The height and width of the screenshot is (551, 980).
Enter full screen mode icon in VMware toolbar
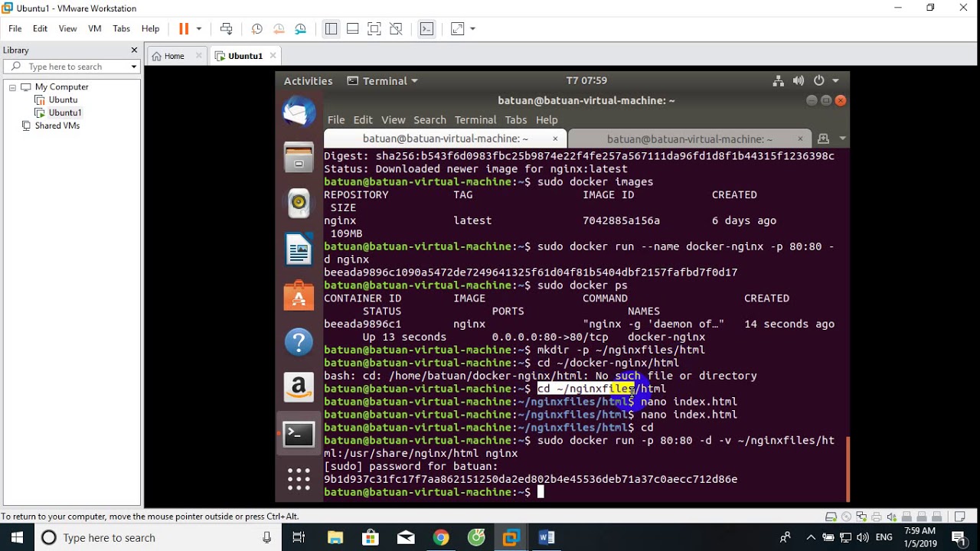[x=374, y=29]
